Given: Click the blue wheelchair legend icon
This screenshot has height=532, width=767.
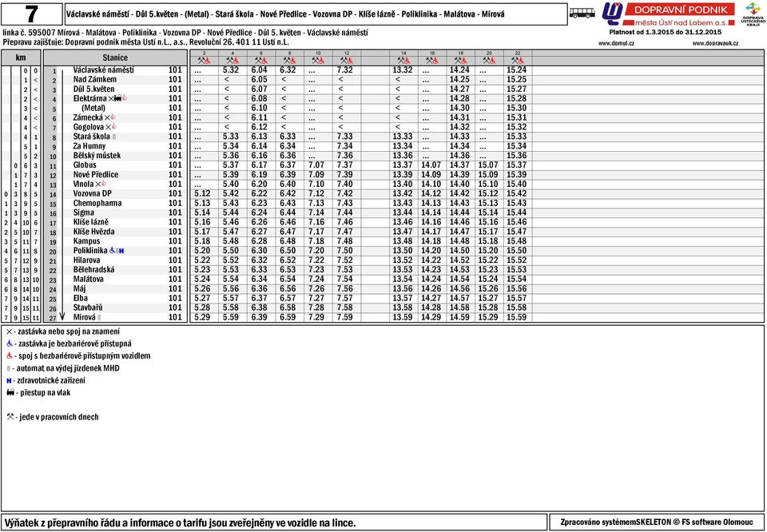Looking at the screenshot, I should 10,343.
